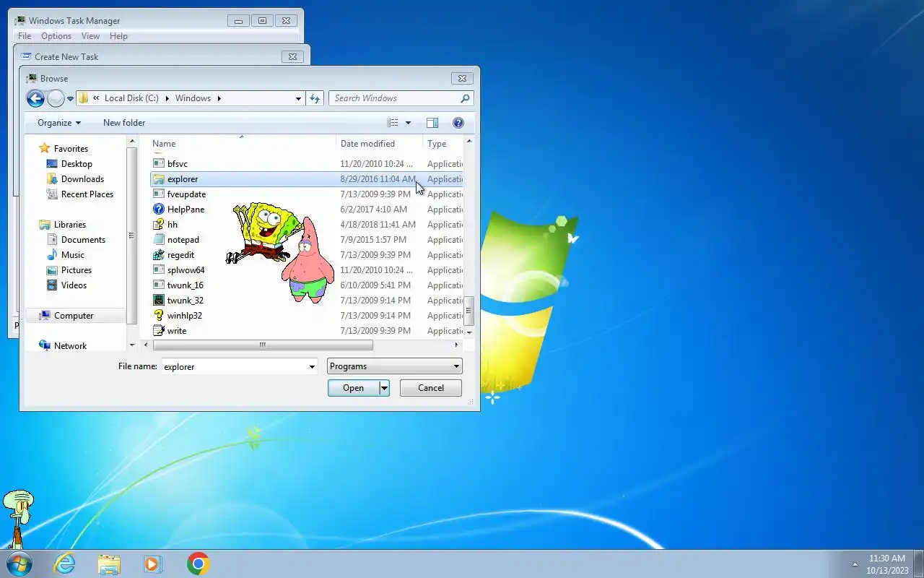Select the hh file icon
The width and height of the screenshot is (924, 578).
[x=159, y=225]
